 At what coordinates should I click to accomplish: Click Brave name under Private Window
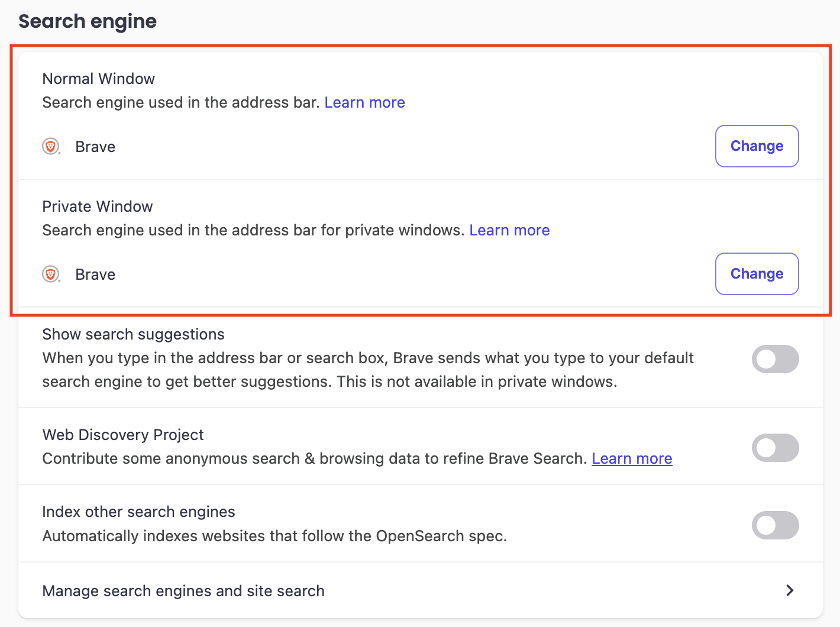click(x=95, y=274)
